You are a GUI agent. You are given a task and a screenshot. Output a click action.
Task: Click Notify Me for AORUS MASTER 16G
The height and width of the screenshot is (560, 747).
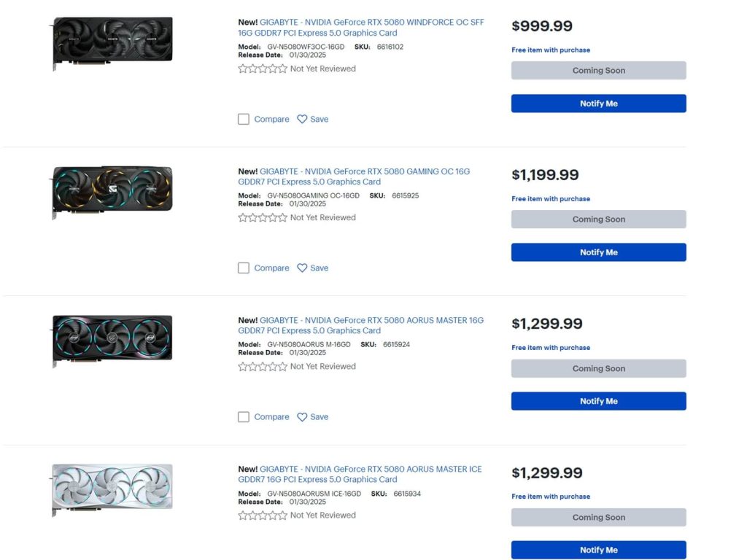[598, 401]
